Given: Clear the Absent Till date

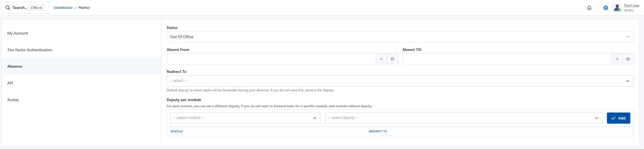Looking at the screenshot, I should tap(617, 59).
